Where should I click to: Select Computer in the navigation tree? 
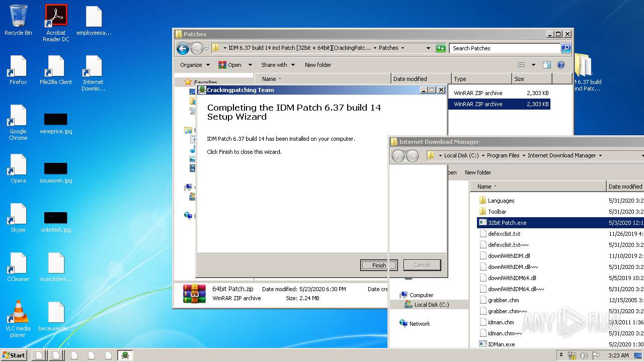(x=421, y=295)
